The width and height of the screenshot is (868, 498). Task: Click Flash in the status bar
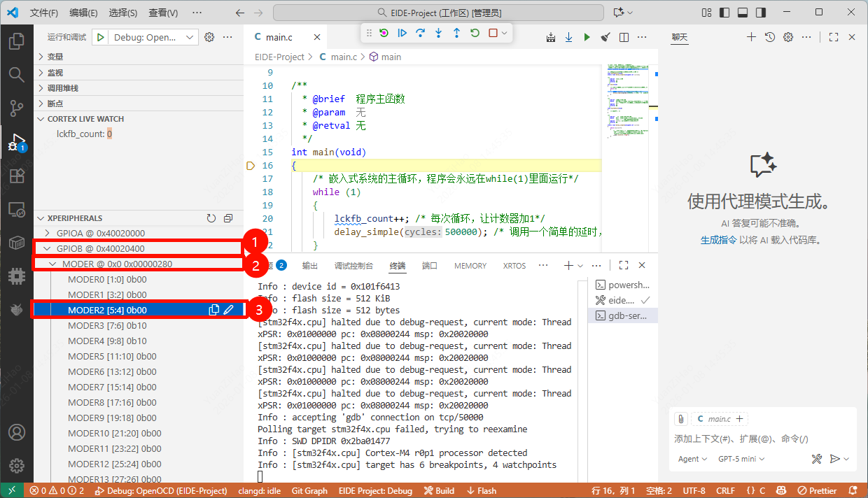click(482, 491)
